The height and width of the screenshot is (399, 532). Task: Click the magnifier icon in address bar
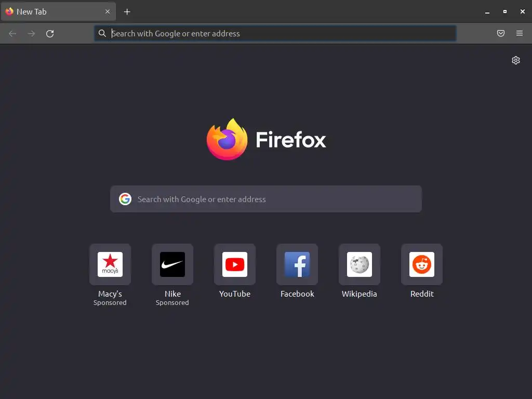[102, 33]
